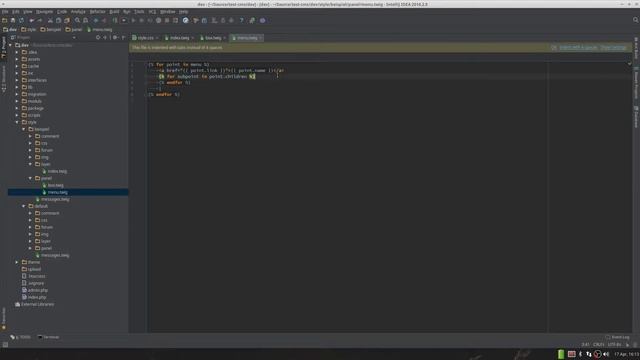The width and height of the screenshot is (640, 360).
Task: Click the Replace toolbar icon
Action: point(85,20)
